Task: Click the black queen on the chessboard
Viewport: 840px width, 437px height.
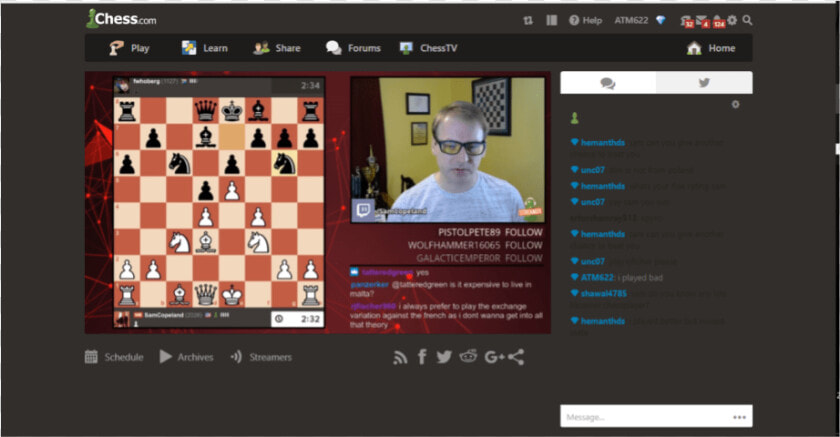Action: 205,111
